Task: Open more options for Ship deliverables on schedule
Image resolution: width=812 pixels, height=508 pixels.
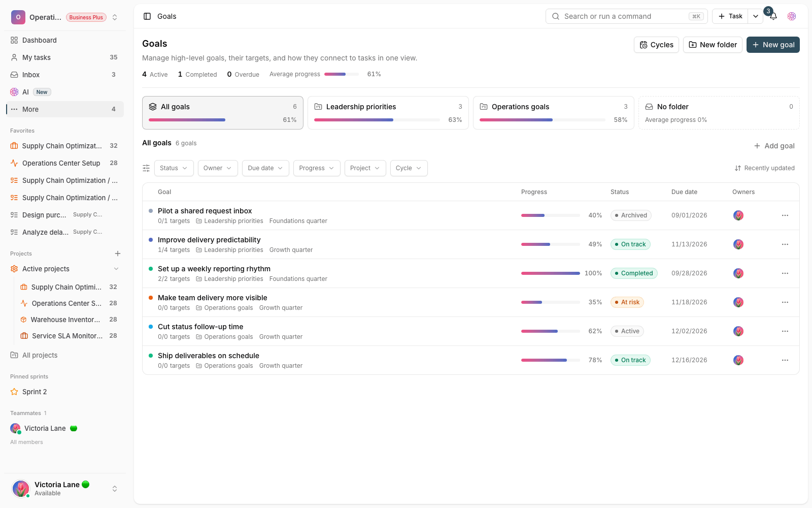Action: click(x=785, y=360)
